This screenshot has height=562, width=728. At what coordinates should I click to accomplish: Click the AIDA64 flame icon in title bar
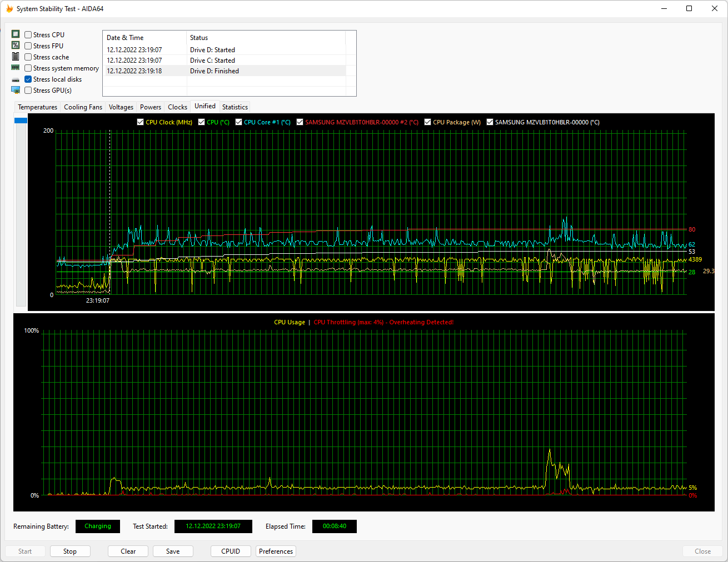point(9,9)
